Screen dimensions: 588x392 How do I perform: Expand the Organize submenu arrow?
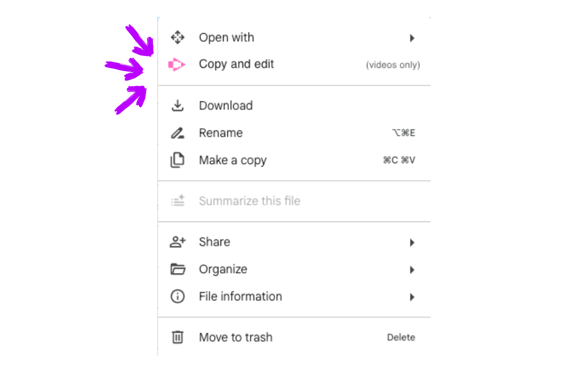coord(412,270)
